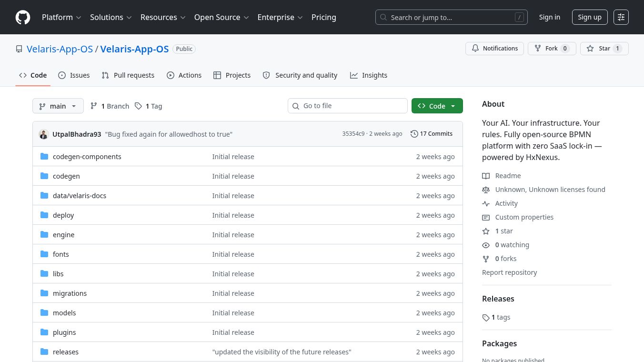Image resolution: width=644 pixels, height=362 pixels.
Task: Open the Pricing page
Action: coord(324,17)
